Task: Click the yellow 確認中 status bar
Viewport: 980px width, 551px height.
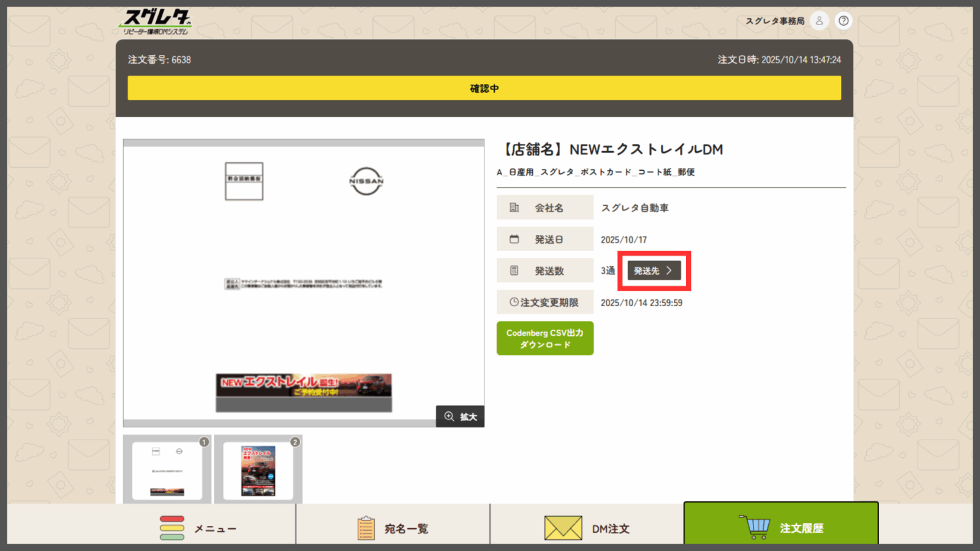Action: tap(484, 88)
